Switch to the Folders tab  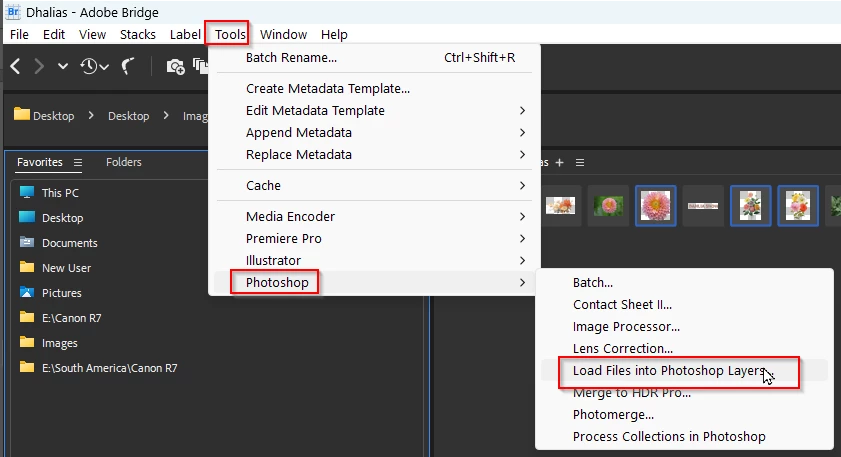point(124,162)
